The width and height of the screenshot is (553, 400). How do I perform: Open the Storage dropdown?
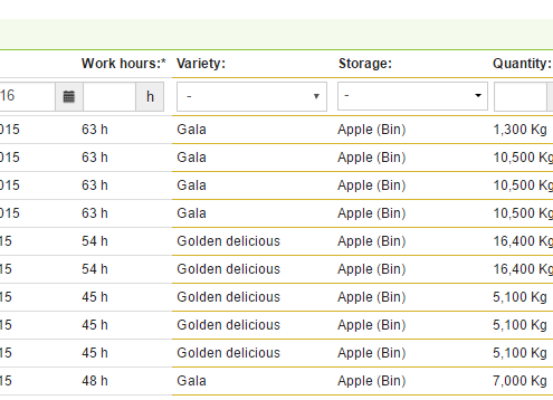point(412,96)
